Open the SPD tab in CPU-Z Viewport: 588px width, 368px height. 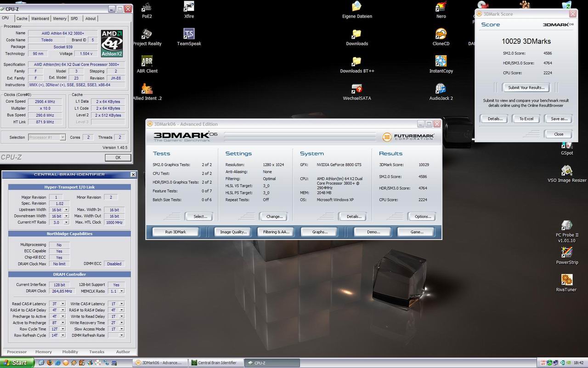click(x=74, y=19)
